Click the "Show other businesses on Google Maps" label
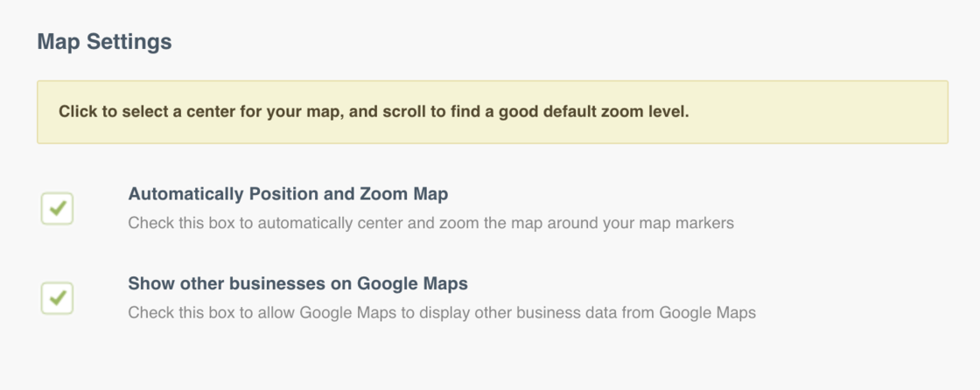This screenshot has width=980, height=390. [297, 283]
